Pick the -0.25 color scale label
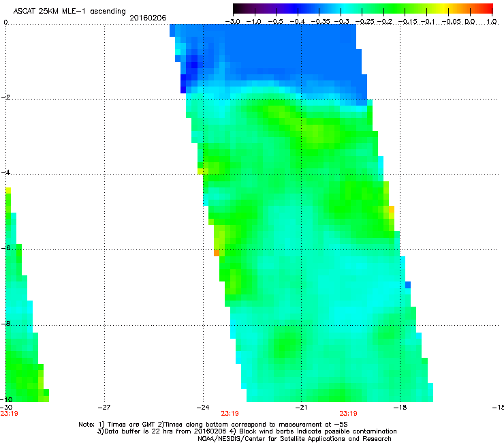The width and height of the screenshot is (504, 443). click(x=364, y=22)
